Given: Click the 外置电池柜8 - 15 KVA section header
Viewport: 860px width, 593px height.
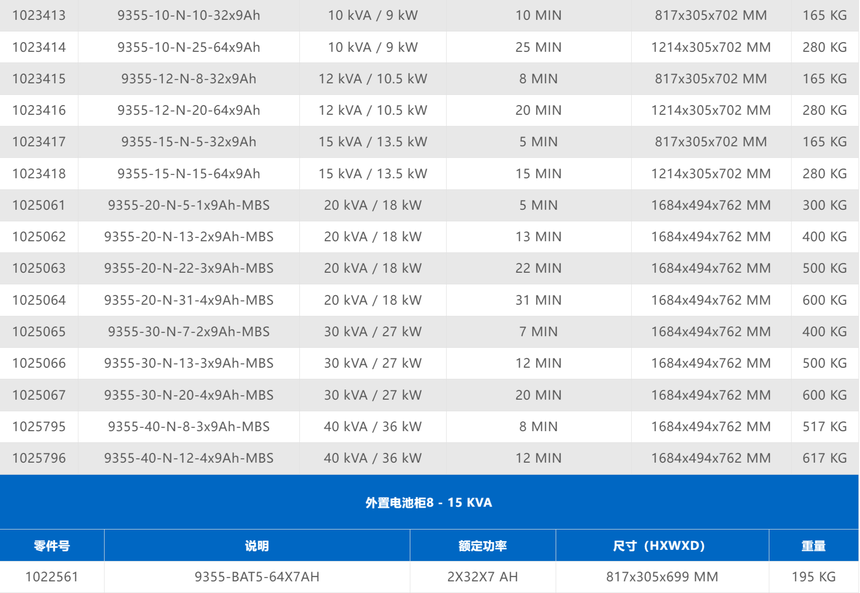Looking at the screenshot, I should (429, 502).
